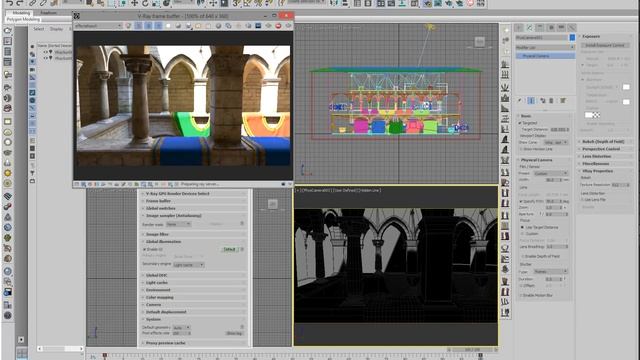Stop rendering with red stop icon
Screen dimensions: 640x360
[278, 26]
